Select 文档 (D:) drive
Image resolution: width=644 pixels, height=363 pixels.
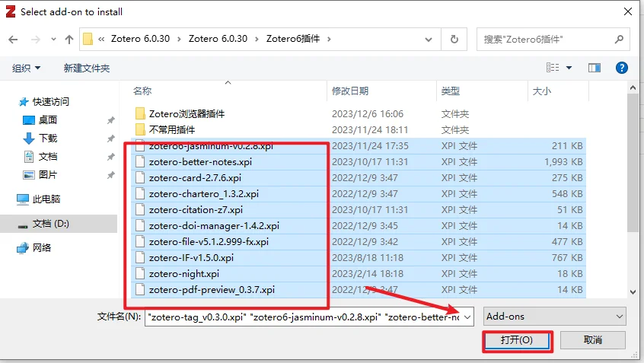pos(50,224)
